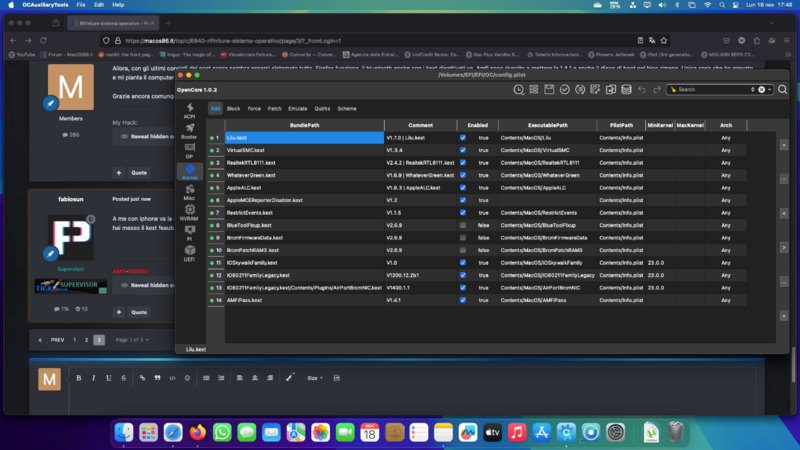Open the File menu in menu bar

click(x=81, y=5)
